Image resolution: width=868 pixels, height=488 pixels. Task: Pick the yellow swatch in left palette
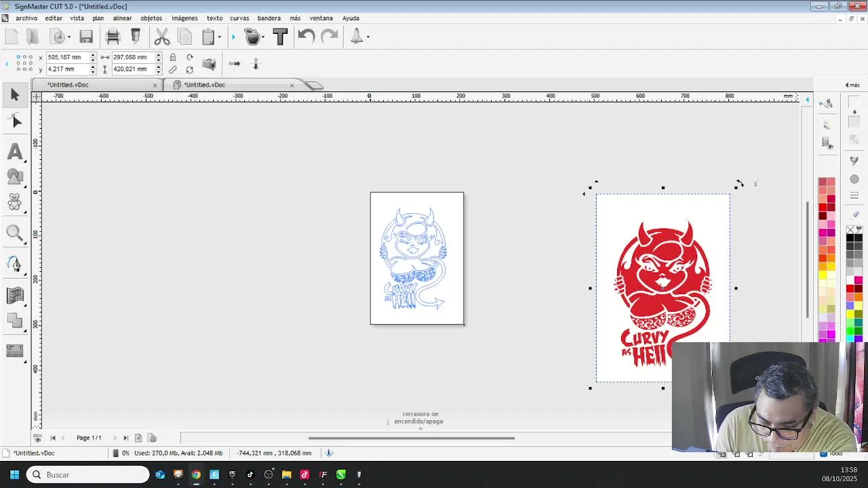(823, 274)
